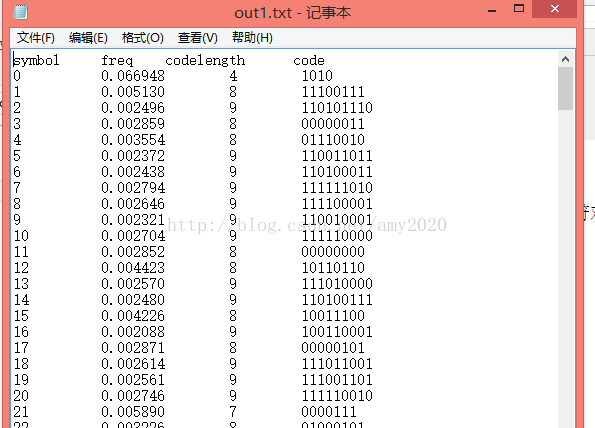Click the code 00000000
The height and width of the screenshot is (428, 595).
tap(333, 252)
